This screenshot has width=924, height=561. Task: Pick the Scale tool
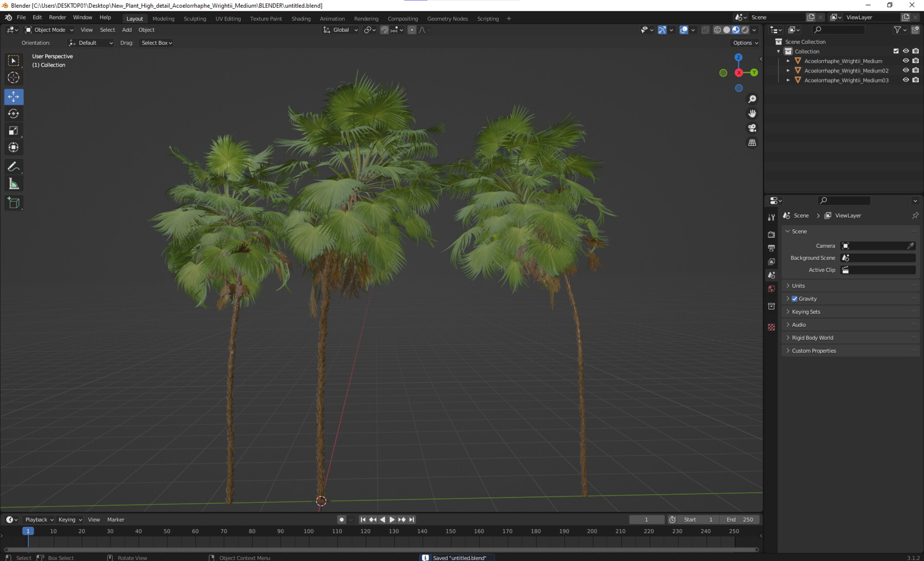tap(14, 130)
